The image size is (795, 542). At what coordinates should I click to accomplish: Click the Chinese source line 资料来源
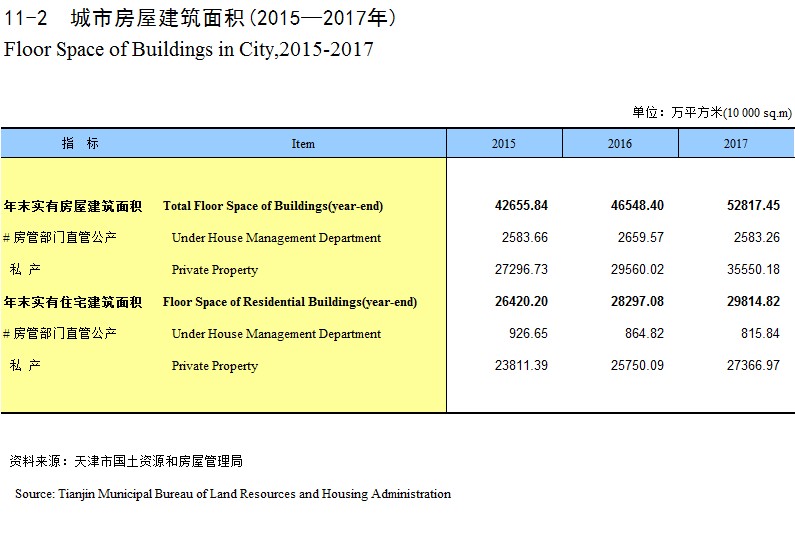[x=126, y=461]
